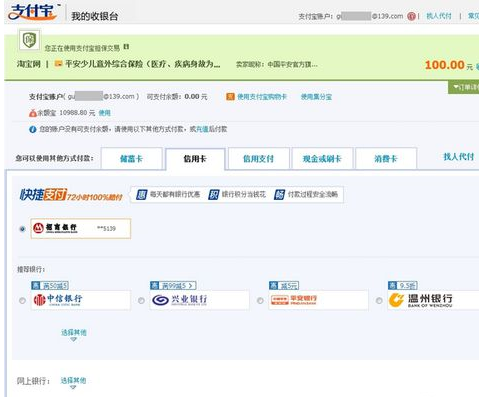This screenshot has height=397, width=479.
Task: Click the China Merchants Bank card box
Action: (x=81, y=229)
